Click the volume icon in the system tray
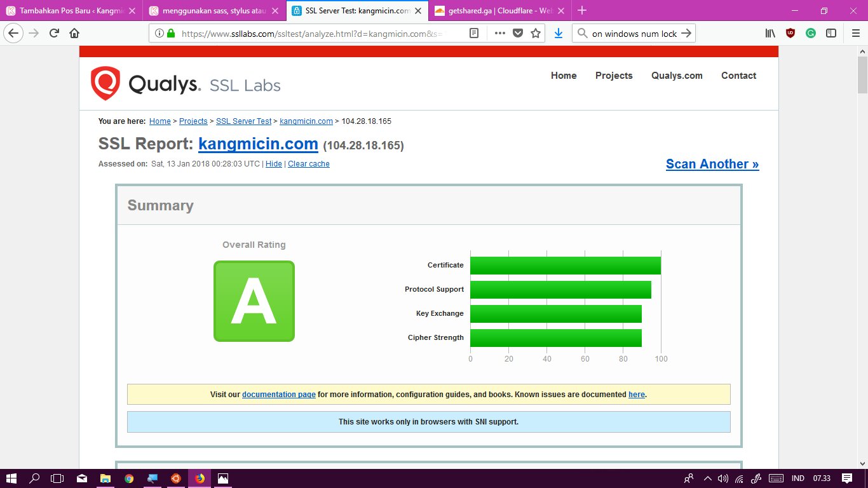 click(x=722, y=478)
